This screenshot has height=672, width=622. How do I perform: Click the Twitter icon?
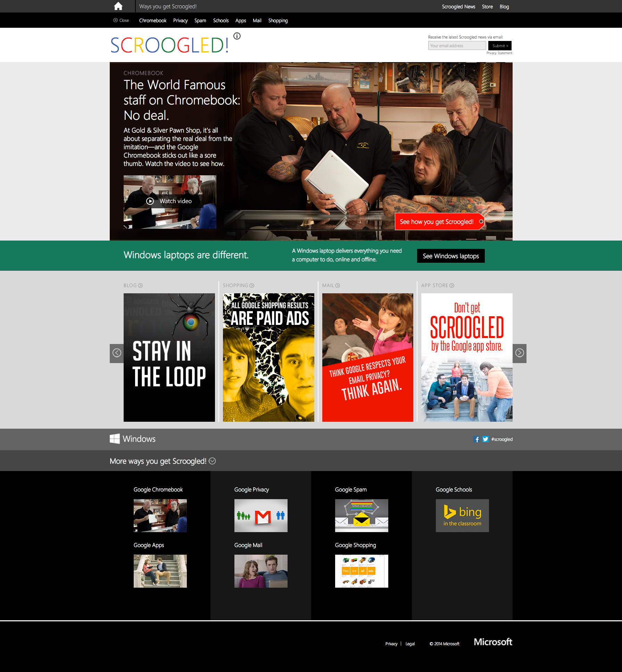point(485,439)
